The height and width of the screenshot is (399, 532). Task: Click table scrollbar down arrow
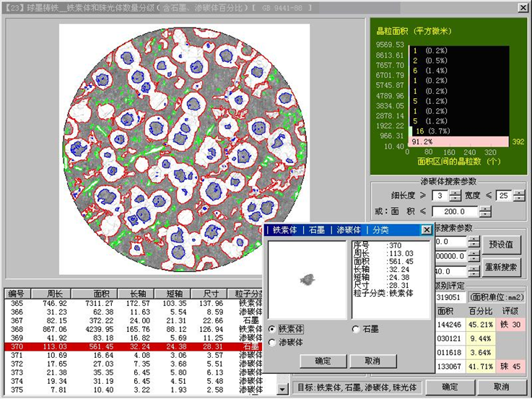[x=282, y=390]
